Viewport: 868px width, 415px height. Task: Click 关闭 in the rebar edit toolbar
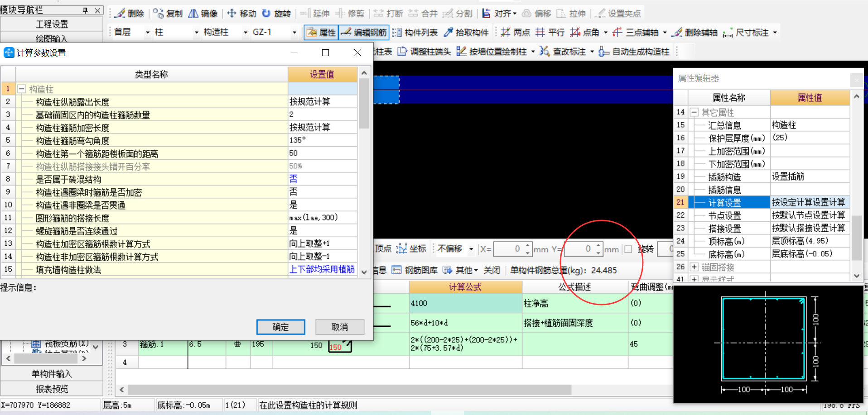coord(492,270)
